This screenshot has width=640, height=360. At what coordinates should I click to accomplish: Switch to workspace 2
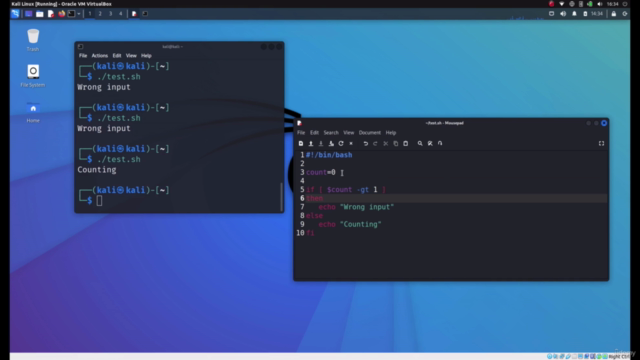point(100,13)
